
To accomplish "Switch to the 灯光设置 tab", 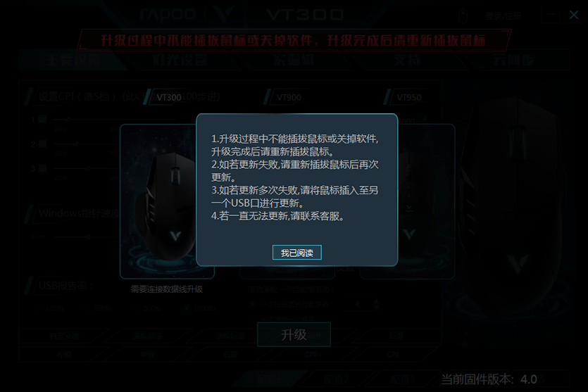I will click(x=180, y=60).
